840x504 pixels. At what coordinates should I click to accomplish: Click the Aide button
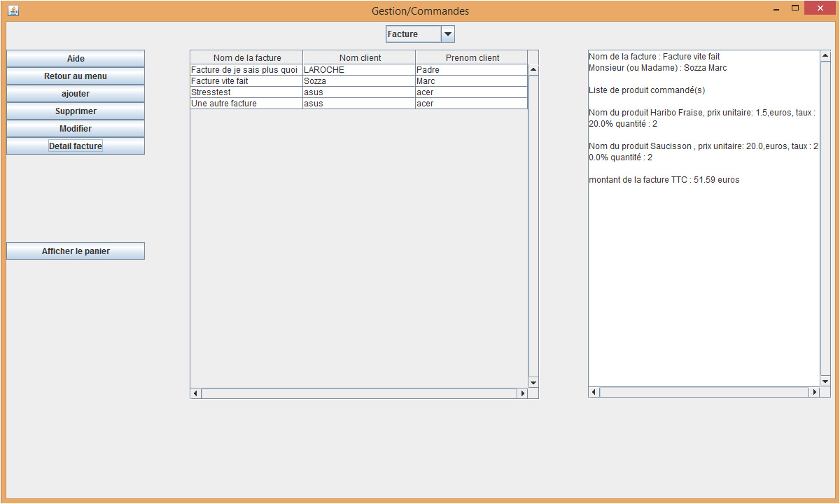[76, 59]
